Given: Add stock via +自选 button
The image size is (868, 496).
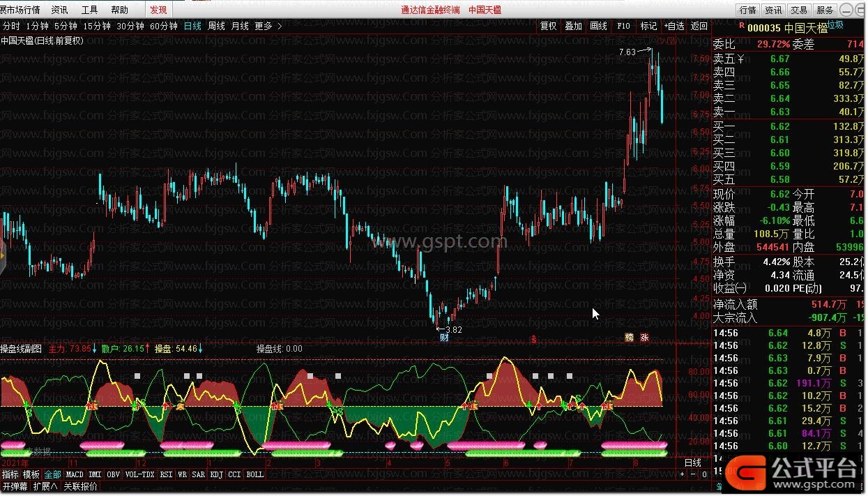Looking at the screenshot, I should pyautogui.click(x=674, y=26).
